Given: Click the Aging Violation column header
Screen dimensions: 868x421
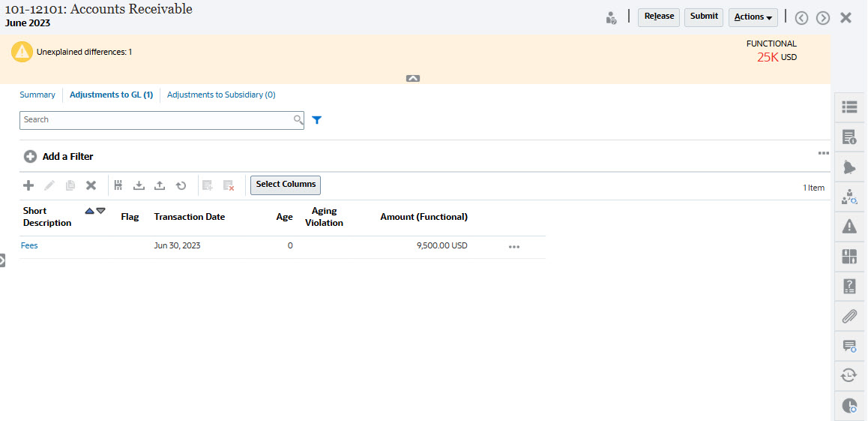Looking at the screenshot, I should point(325,217).
